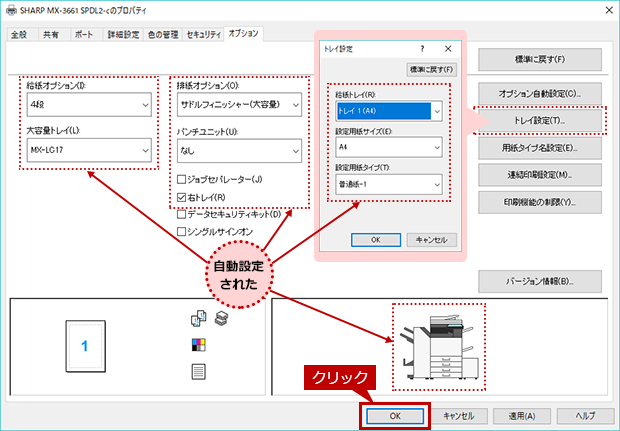Close the トレイ設定 dialog
620x431 pixels.
448,49
